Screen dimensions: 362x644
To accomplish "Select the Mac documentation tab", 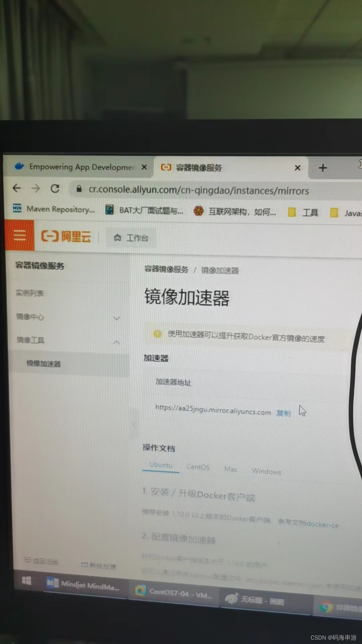I will (231, 469).
